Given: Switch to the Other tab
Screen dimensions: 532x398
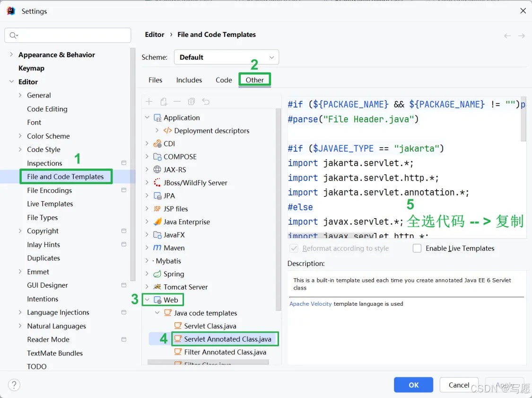Looking at the screenshot, I should pos(254,80).
